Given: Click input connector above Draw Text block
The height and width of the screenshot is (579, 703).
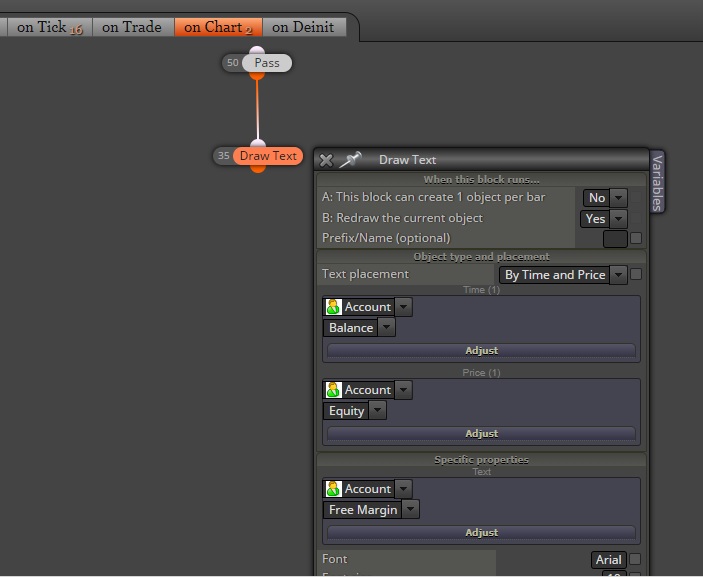Looking at the screenshot, I should pos(258,143).
